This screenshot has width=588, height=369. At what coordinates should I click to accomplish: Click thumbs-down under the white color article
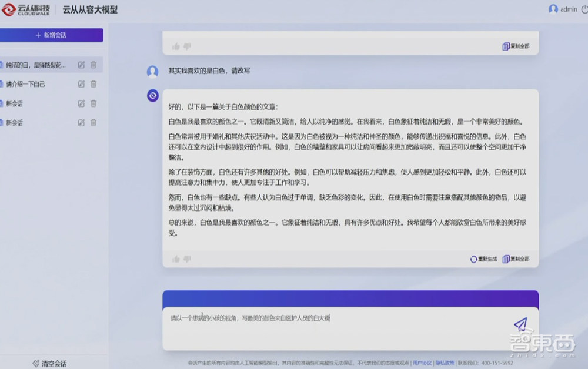[x=187, y=259]
